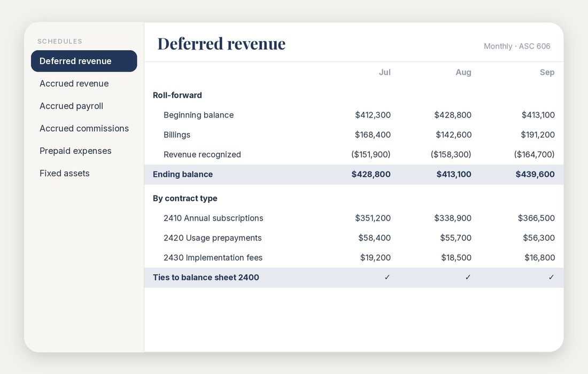Select the 2410 Annual subscriptions label
The width and height of the screenshot is (588, 374).
point(213,218)
